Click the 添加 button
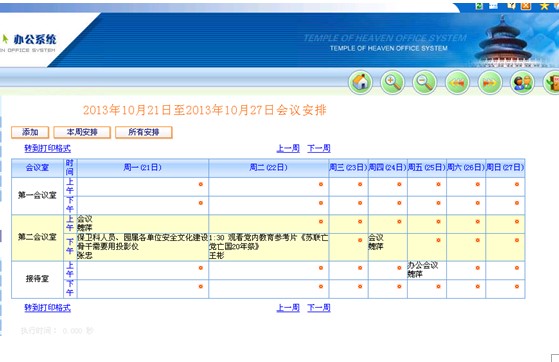The image size is (559, 362). click(x=30, y=132)
